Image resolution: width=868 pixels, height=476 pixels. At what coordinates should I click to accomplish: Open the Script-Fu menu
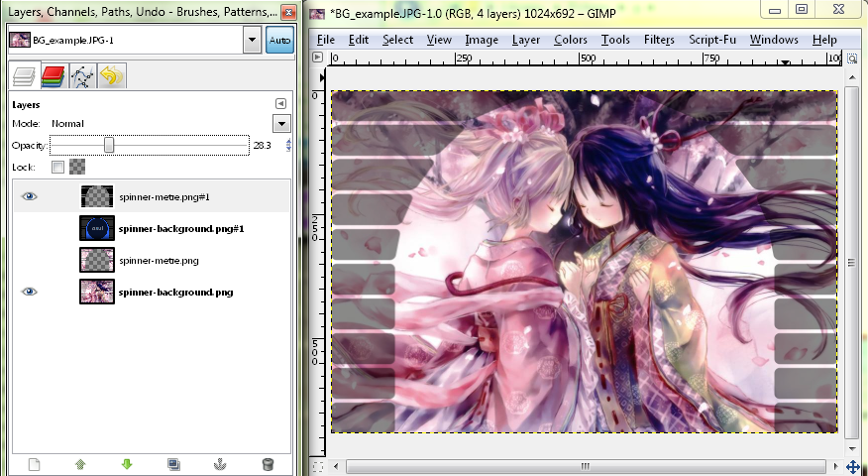coord(712,40)
